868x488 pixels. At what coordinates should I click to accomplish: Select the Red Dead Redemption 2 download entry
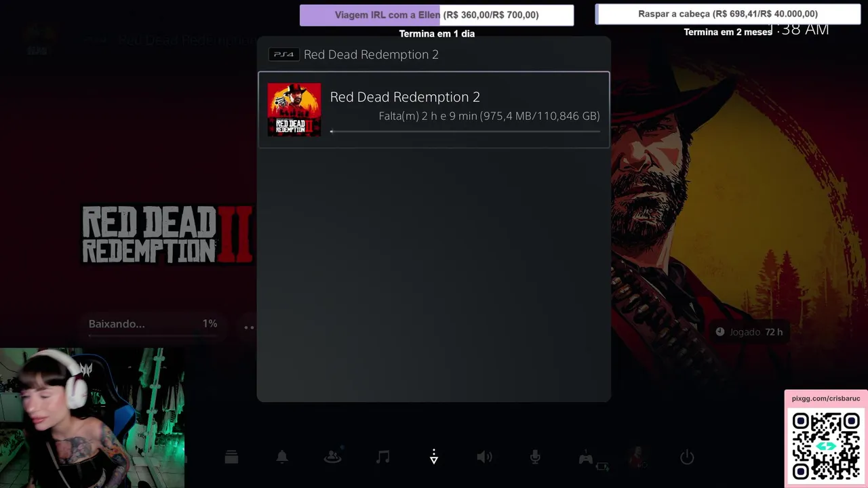pos(434,109)
